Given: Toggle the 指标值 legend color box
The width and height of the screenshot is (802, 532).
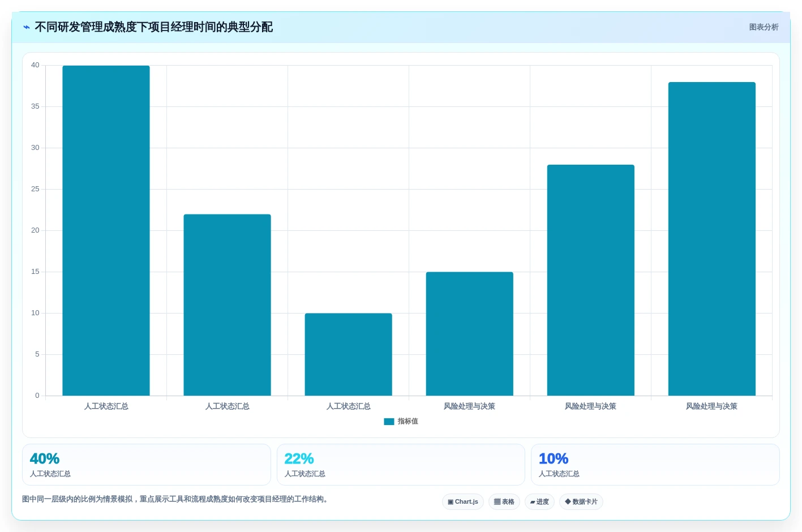Looking at the screenshot, I should pos(389,422).
